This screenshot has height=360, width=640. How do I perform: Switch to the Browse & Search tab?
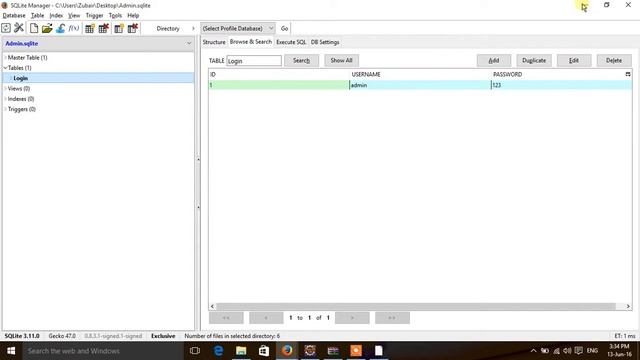click(x=251, y=42)
